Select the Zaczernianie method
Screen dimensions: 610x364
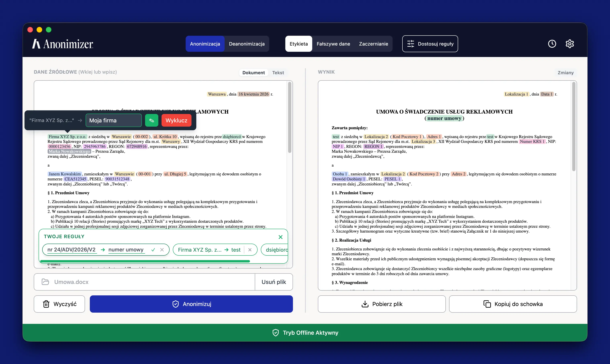373,44
